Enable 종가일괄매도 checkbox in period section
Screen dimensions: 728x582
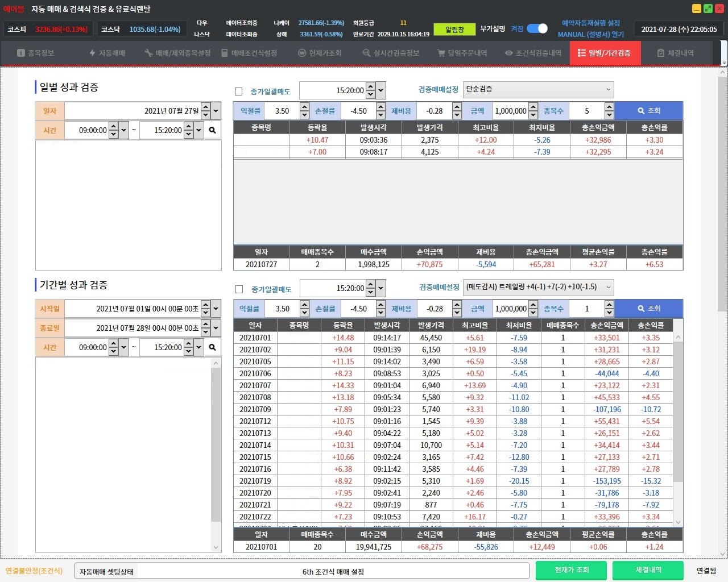(x=239, y=289)
